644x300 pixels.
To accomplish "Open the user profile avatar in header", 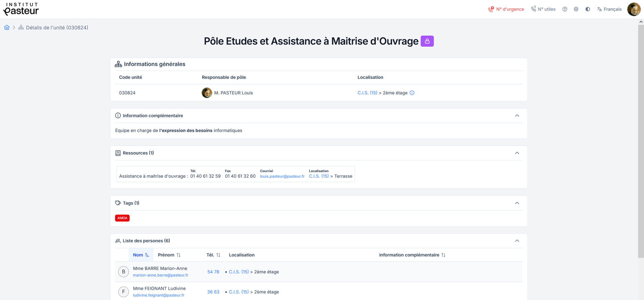I will (633, 9).
